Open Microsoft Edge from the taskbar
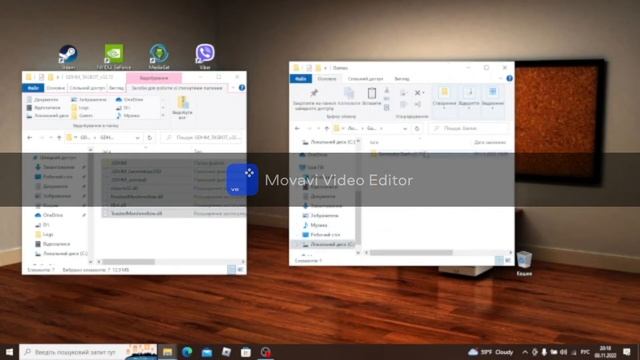Image resolution: width=640 pixels, height=360 pixels. click(187, 352)
